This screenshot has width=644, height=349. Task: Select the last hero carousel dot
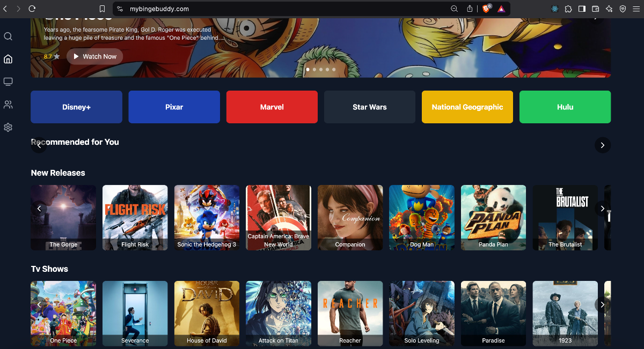334,70
